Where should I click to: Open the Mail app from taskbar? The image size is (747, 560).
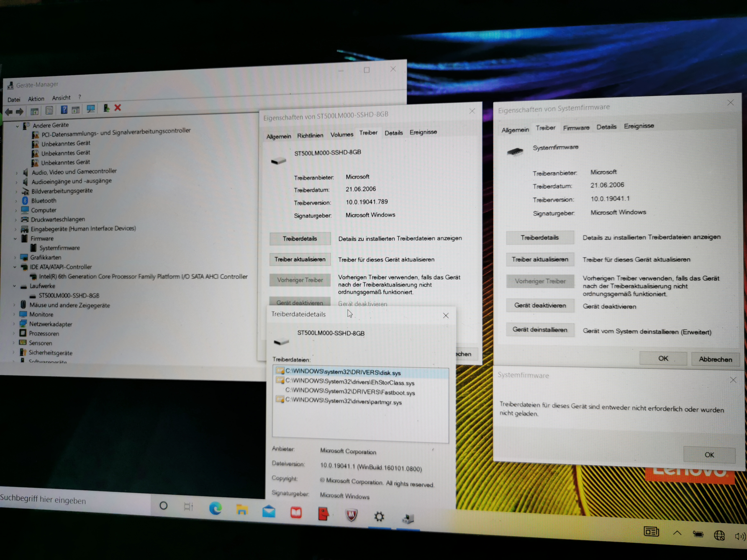pos(269,512)
